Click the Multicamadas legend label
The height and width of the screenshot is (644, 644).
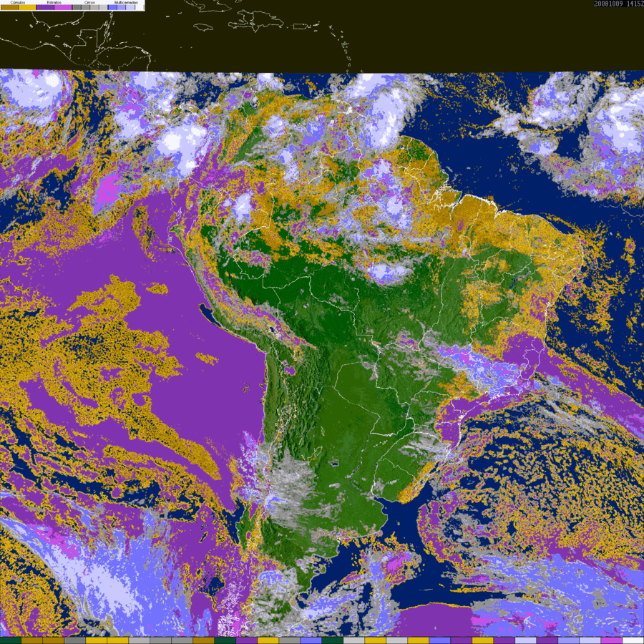tap(126, 2)
